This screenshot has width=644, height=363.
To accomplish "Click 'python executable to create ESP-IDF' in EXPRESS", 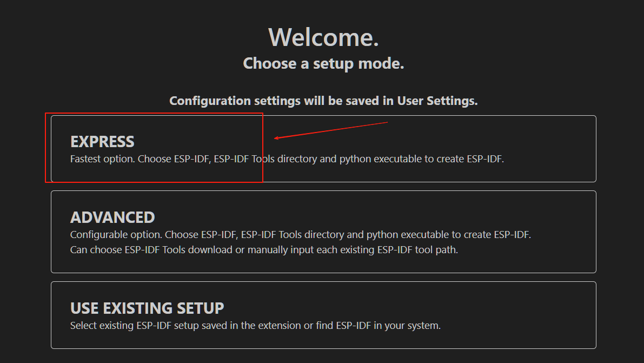I will point(421,159).
